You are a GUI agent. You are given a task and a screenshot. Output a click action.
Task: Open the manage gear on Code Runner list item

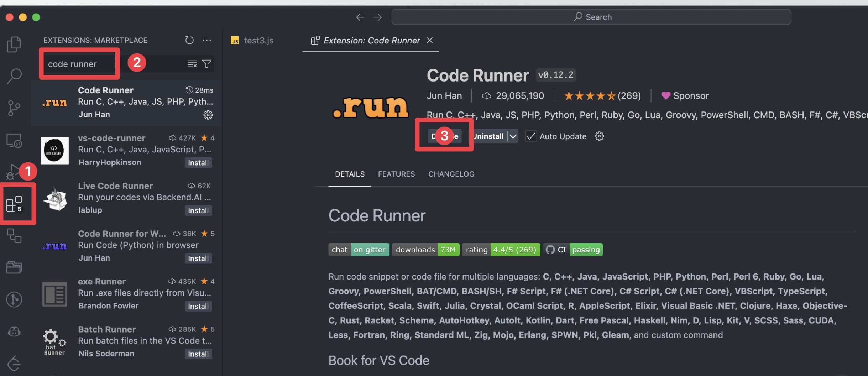(208, 115)
